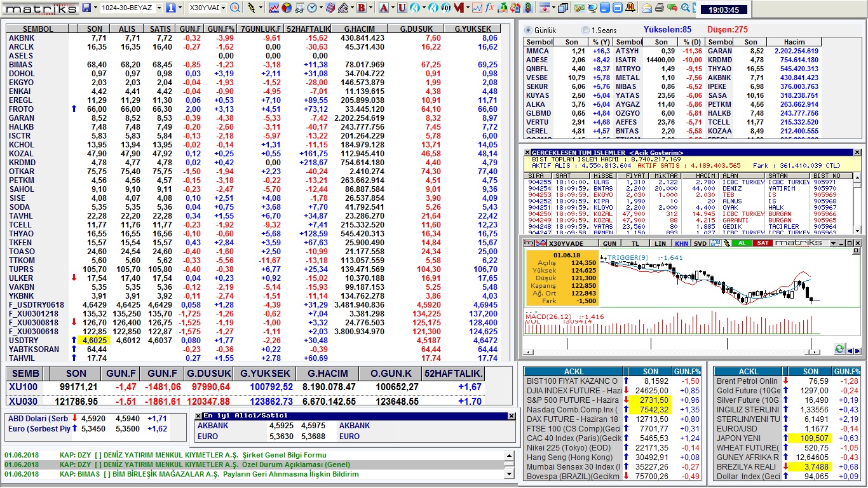The width and height of the screenshot is (868, 488).
Task: Click the ACKL header in indices panel
Action: point(572,372)
